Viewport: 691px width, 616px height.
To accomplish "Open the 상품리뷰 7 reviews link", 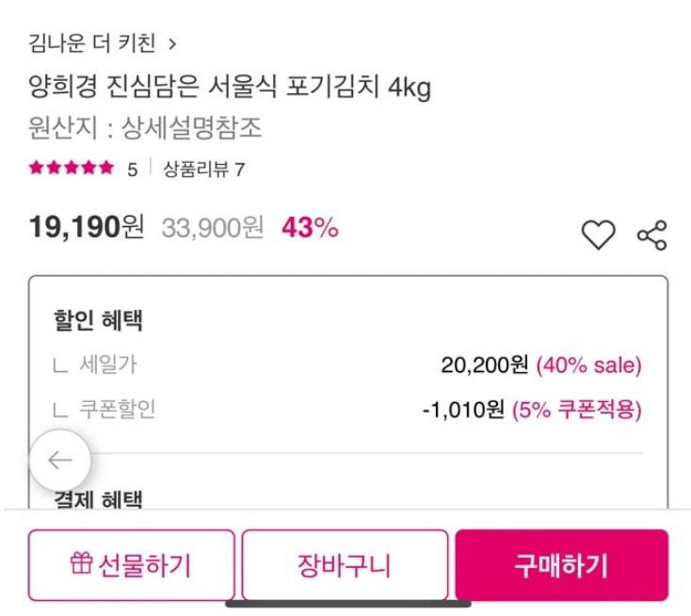I will pyautogui.click(x=203, y=170).
